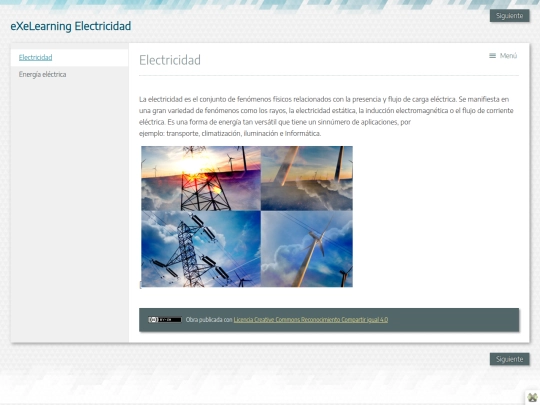Click the text "Obra publicada con"
540x405 pixels.
[209, 320]
